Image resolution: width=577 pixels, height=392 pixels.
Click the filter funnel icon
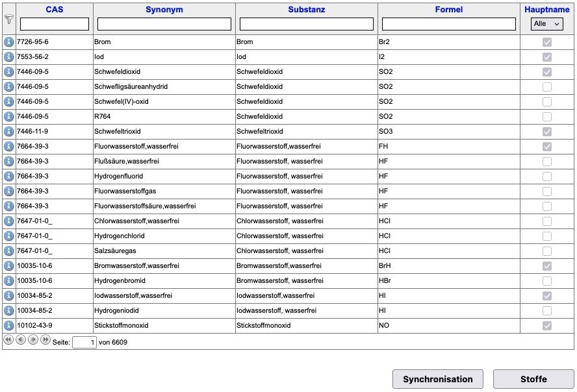coord(9,19)
